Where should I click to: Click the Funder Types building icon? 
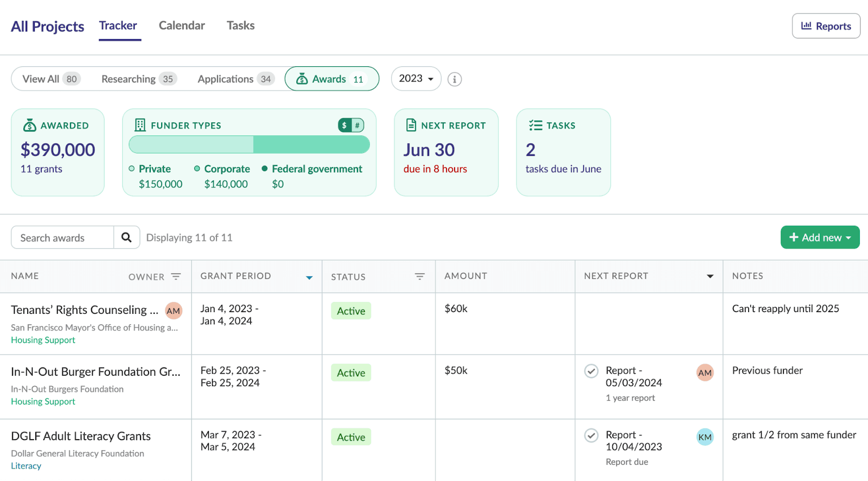click(x=140, y=125)
